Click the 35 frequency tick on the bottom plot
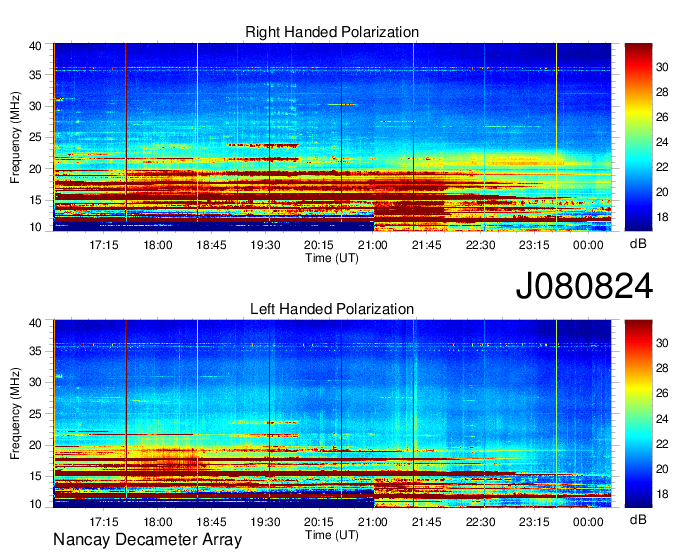This screenshot has height=552, width=680. tap(36, 351)
